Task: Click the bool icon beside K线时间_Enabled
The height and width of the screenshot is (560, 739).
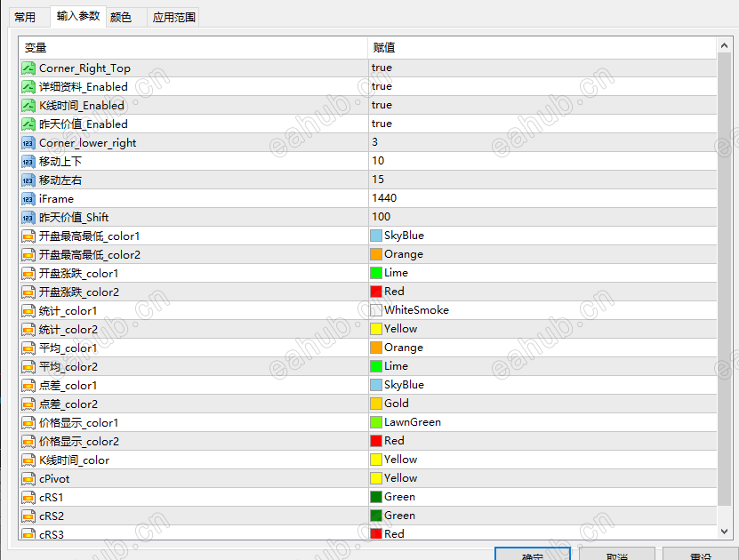Action: point(28,106)
